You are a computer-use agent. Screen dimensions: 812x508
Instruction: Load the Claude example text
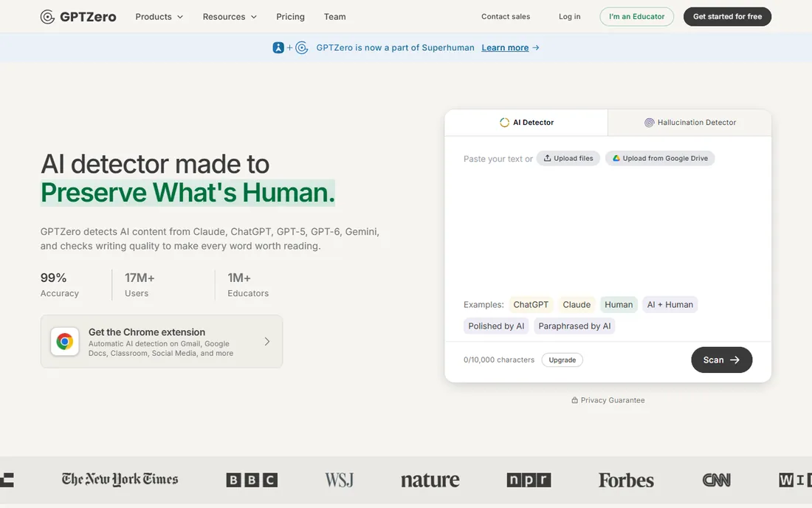point(577,304)
